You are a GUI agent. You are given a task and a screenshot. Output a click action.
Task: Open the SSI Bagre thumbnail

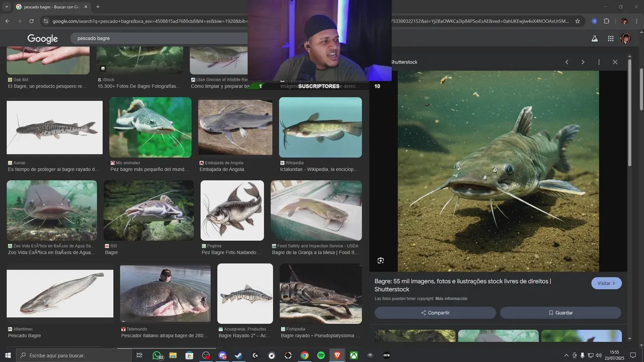[148, 211]
